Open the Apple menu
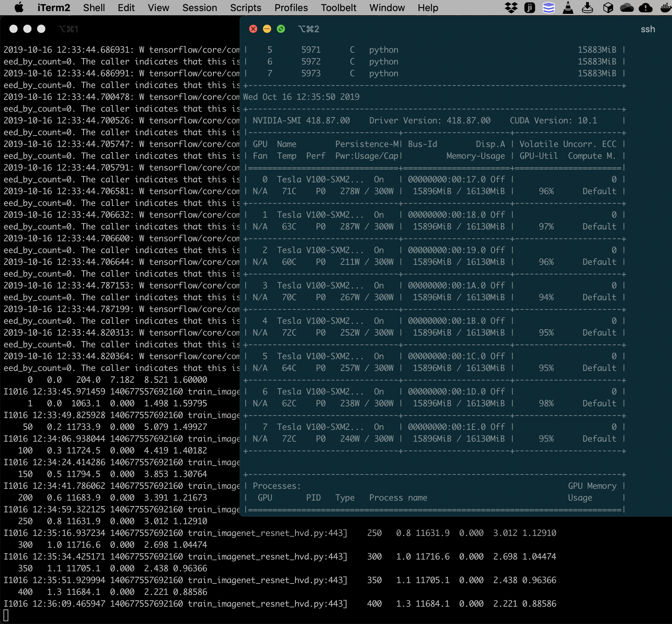The height and width of the screenshot is (624, 672). 19,8
